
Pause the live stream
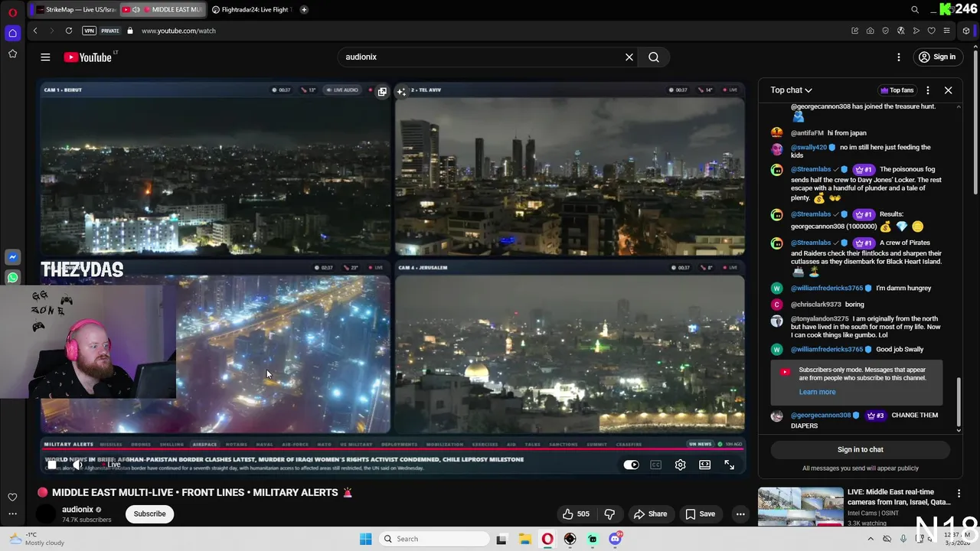point(52,465)
